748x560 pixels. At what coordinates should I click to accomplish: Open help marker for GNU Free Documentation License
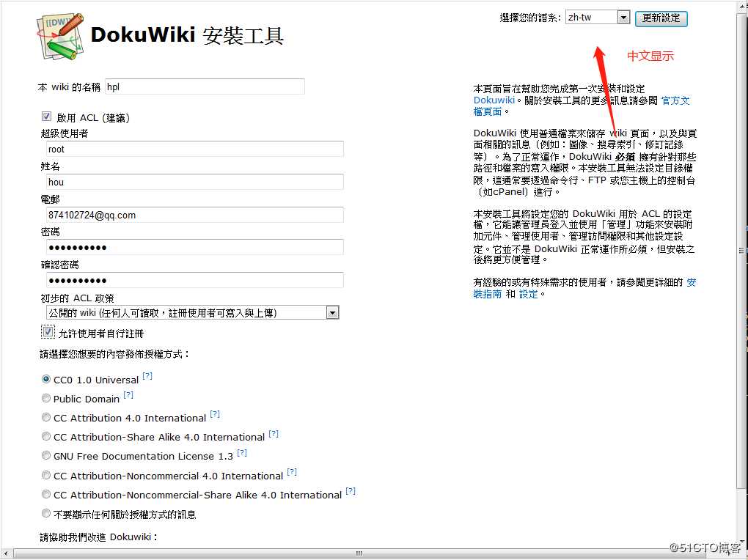pos(242,453)
